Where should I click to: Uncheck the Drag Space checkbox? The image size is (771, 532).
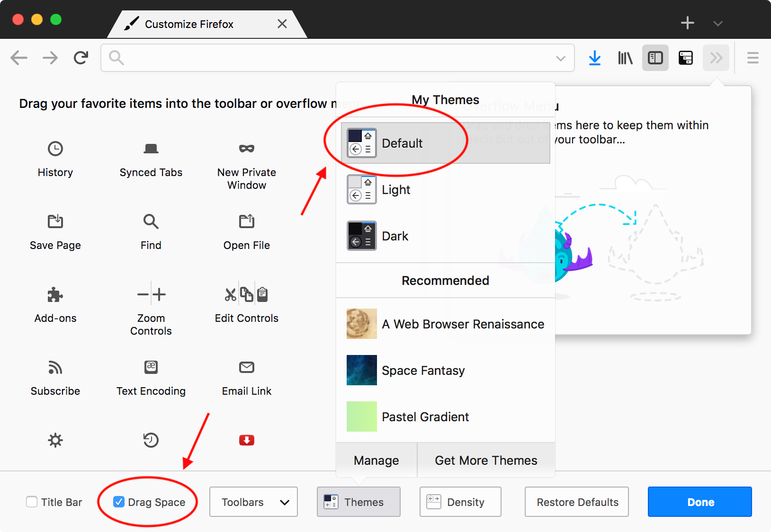point(119,502)
